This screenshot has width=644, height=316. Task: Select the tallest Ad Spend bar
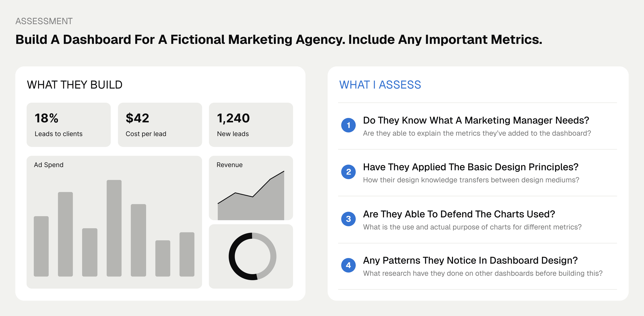(114, 228)
